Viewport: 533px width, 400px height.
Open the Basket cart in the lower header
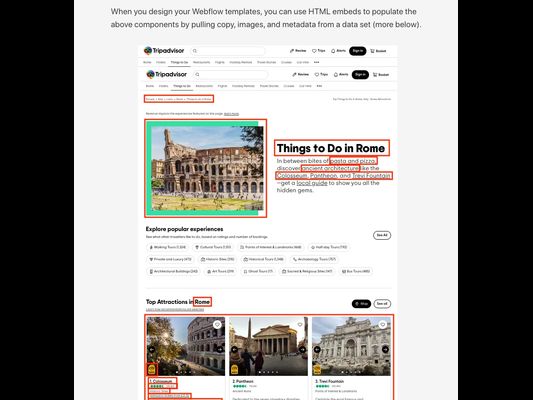click(x=381, y=75)
